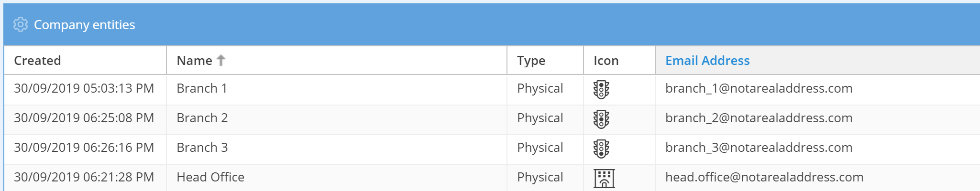Screen dimensions: 980x191
Task: Click the gear icon beside Company entities
Action: [21, 24]
